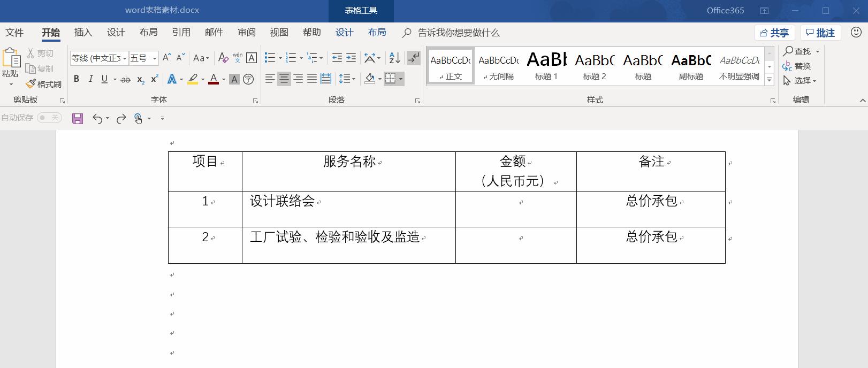Apply the 标题 1 style

[x=546, y=66]
